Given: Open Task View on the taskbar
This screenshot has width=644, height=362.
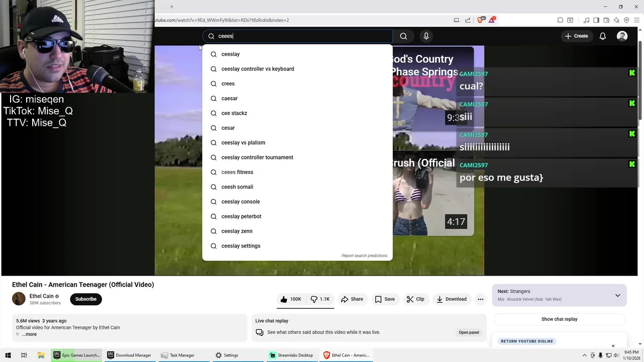Looking at the screenshot, I should 24,355.
